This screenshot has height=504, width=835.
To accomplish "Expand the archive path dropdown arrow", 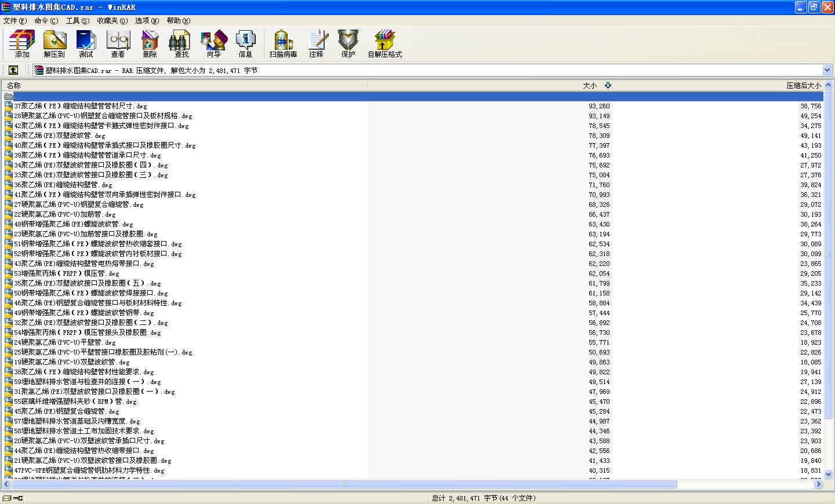I will pos(827,70).
